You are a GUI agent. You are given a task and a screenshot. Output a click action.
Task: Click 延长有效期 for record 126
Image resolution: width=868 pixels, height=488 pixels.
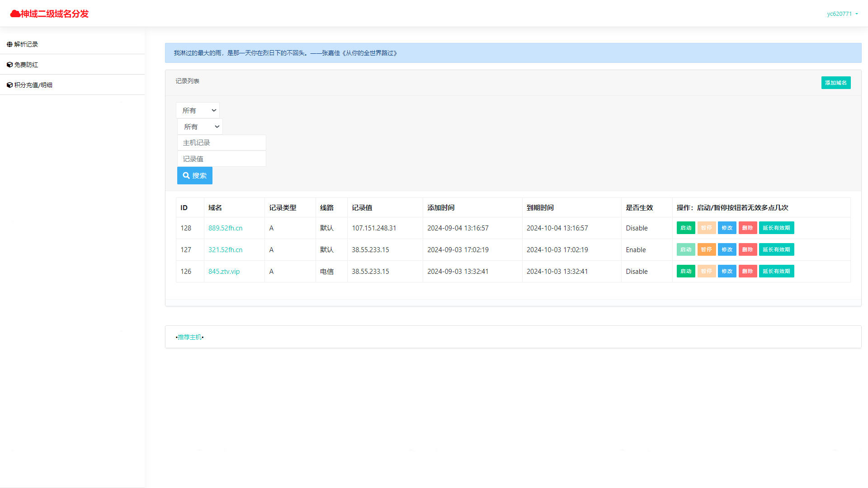click(776, 271)
